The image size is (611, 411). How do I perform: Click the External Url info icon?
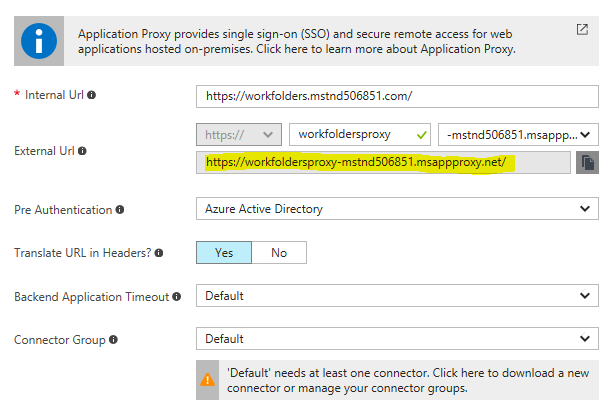point(82,151)
